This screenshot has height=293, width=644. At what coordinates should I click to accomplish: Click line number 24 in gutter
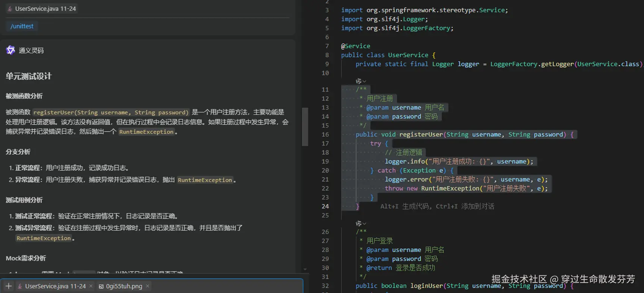pyautogui.click(x=325, y=206)
